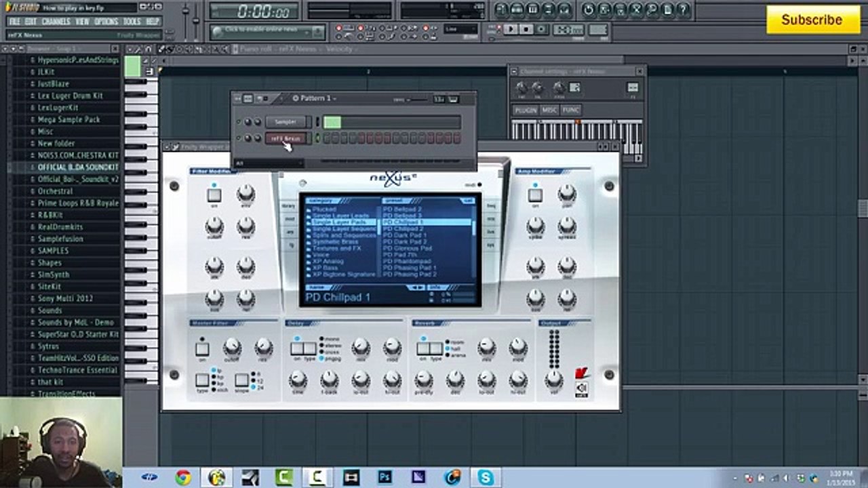Click the undo history circular-arrow toolbar icon
Viewport: 868px width, 488px height.
(588, 9)
